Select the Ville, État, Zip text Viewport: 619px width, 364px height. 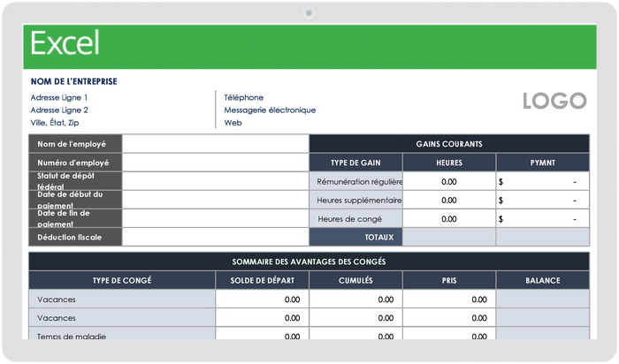(x=55, y=123)
